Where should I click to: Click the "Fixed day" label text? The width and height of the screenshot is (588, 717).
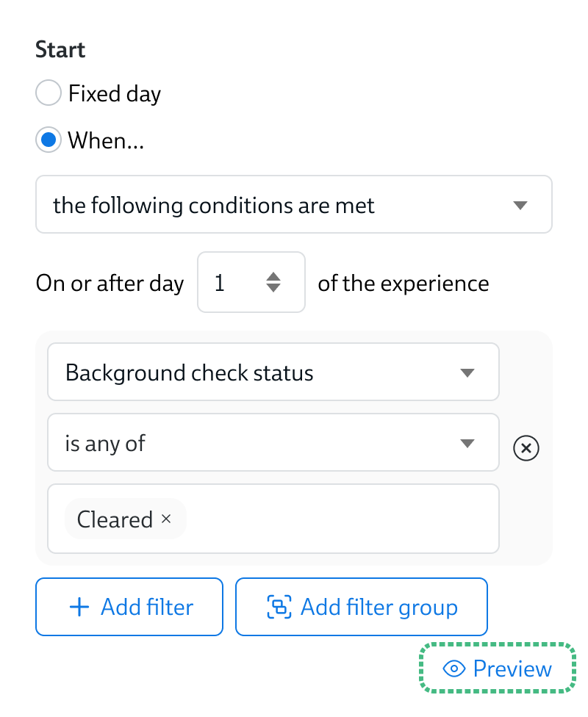[115, 94]
